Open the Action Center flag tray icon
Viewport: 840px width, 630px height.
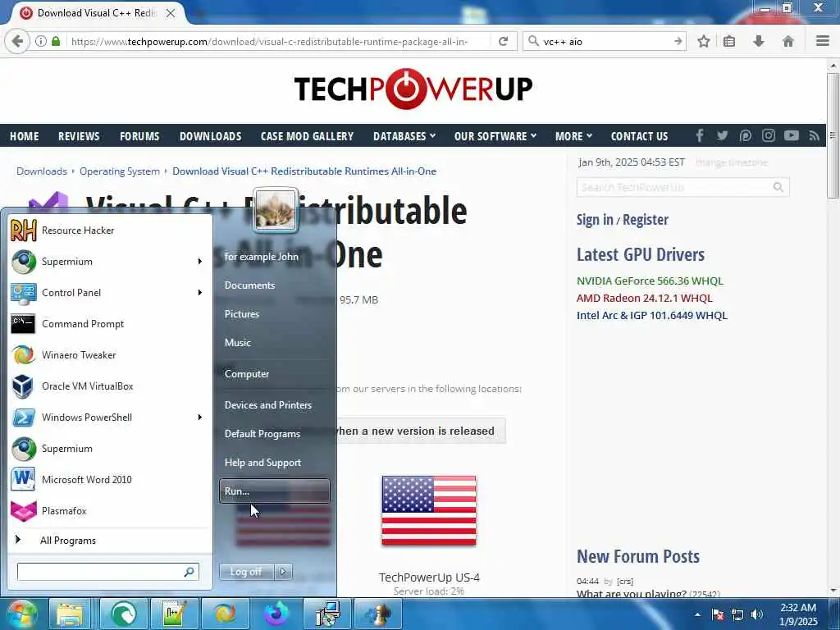pyautogui.click(x=717, y=614)
